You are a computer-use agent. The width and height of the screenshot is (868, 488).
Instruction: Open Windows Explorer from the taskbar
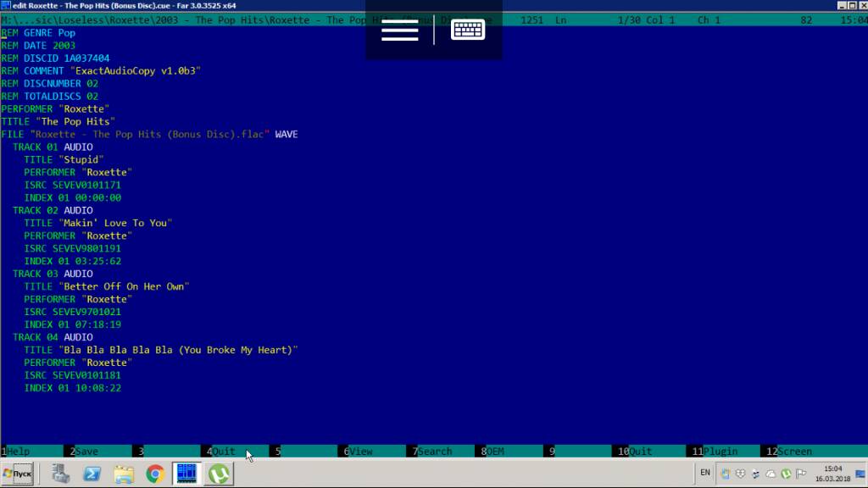124,474
